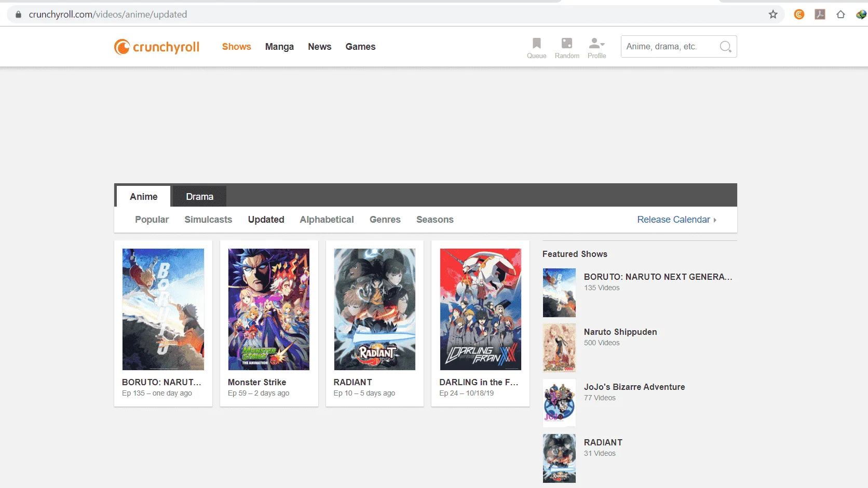Switch to the Drama tab

point(200,196)
